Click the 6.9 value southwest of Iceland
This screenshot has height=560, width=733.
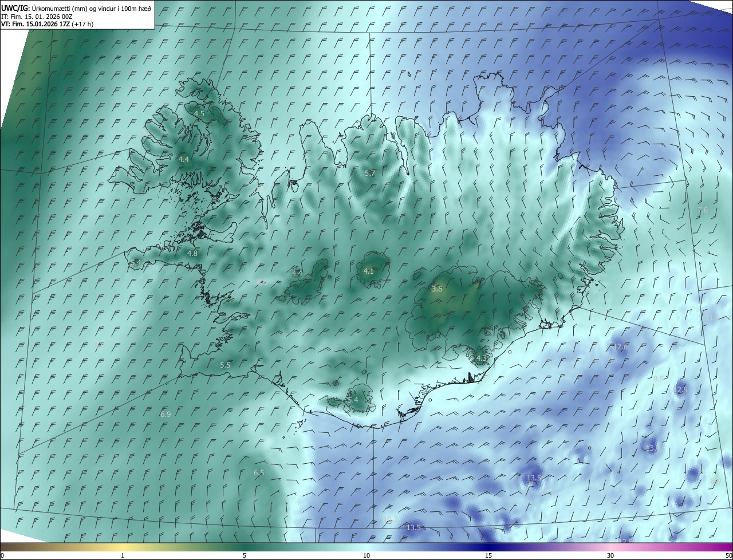165,413
